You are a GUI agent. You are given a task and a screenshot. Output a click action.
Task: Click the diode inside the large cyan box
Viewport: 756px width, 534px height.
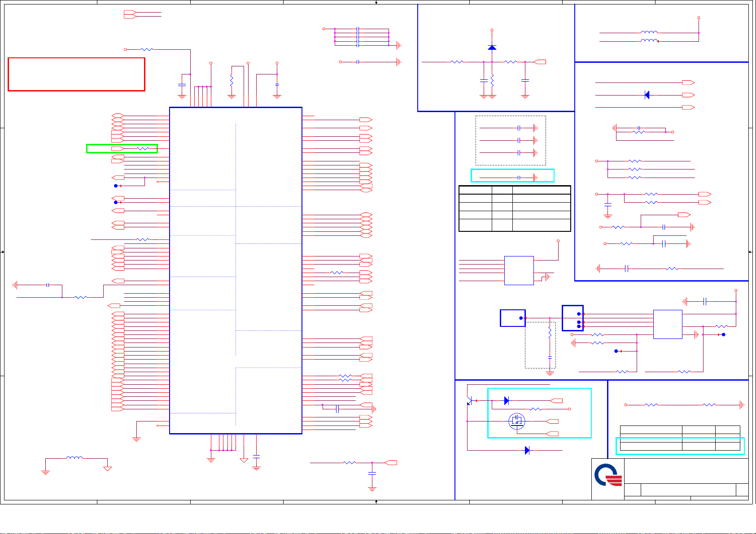pyautogui.click(x=507, y=400)
